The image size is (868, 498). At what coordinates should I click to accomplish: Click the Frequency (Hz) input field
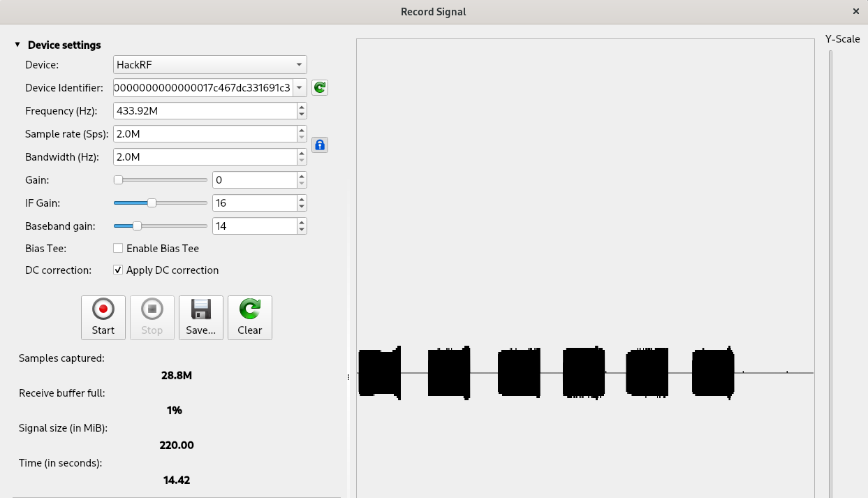point(204,110)
